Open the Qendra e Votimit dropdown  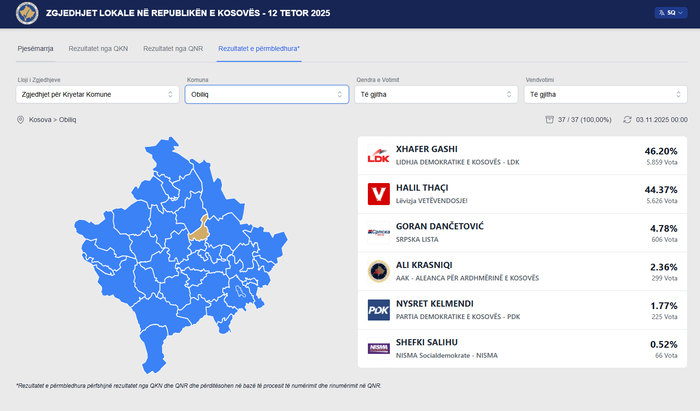[x=435, y=94]
